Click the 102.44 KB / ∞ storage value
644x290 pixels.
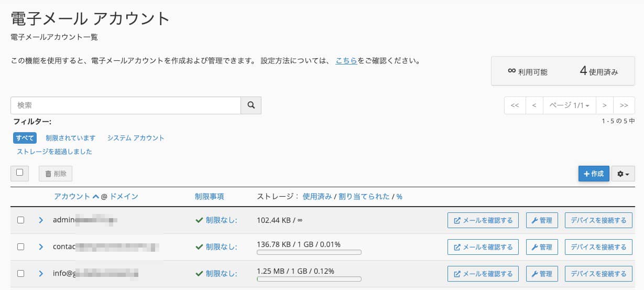point(280,220)
